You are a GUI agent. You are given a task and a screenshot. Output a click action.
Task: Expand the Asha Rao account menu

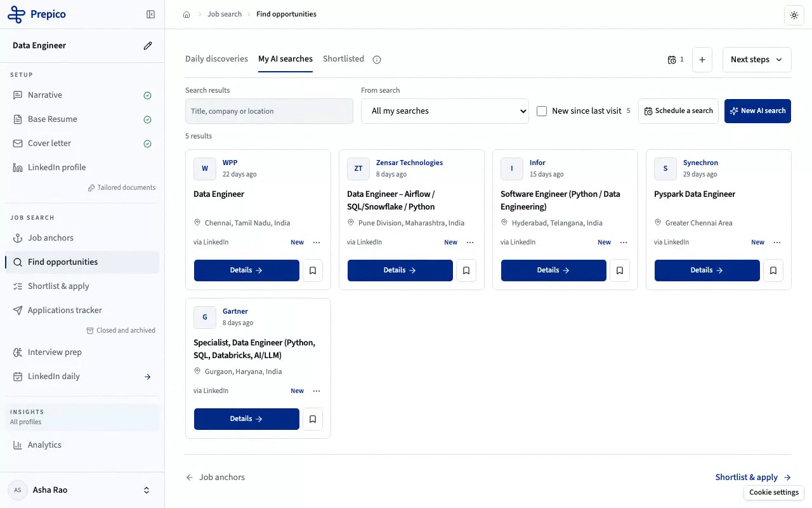pyautogui.click(x=82, y=490)
